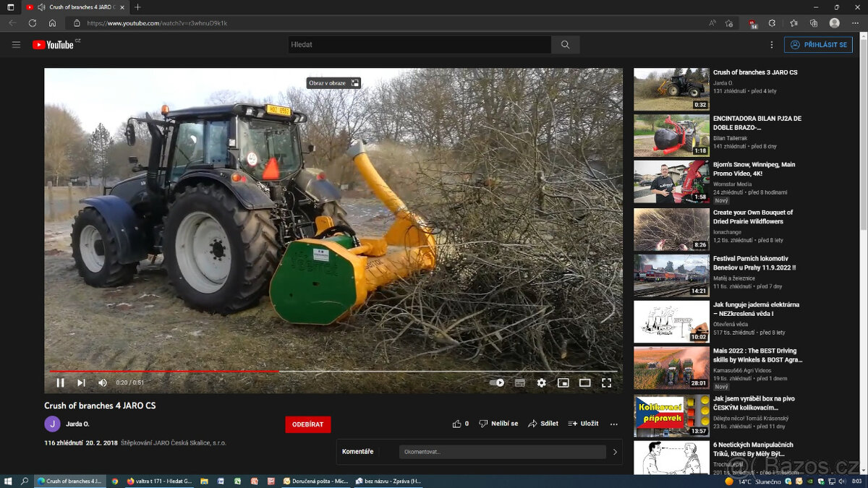Toggle the autoplay switch
The height and width of the screenshot is (488, 868).
point(497,383)
